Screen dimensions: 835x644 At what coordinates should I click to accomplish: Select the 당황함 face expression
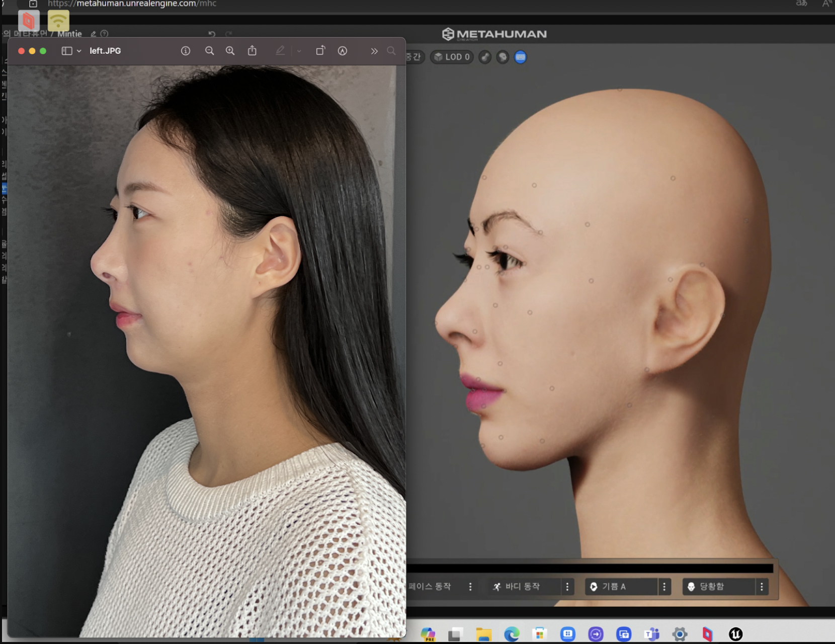pos(719,587)
